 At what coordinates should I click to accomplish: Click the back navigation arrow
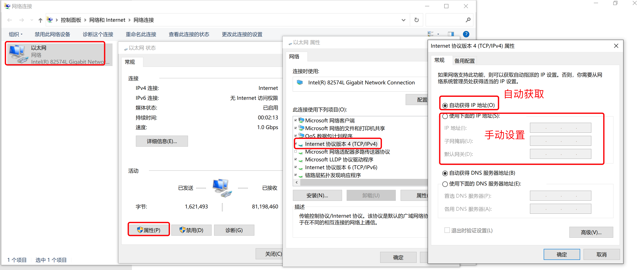[10, 20]
